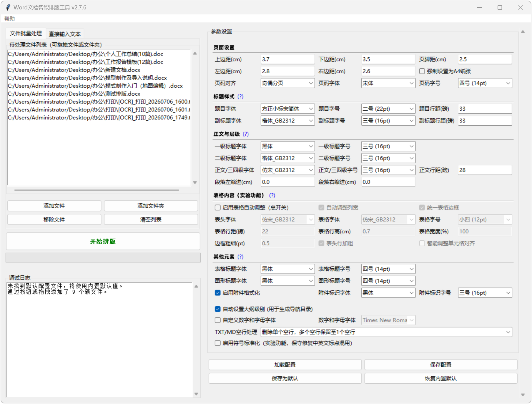Click the settings panel scroll-down arrow

[523, 395]
